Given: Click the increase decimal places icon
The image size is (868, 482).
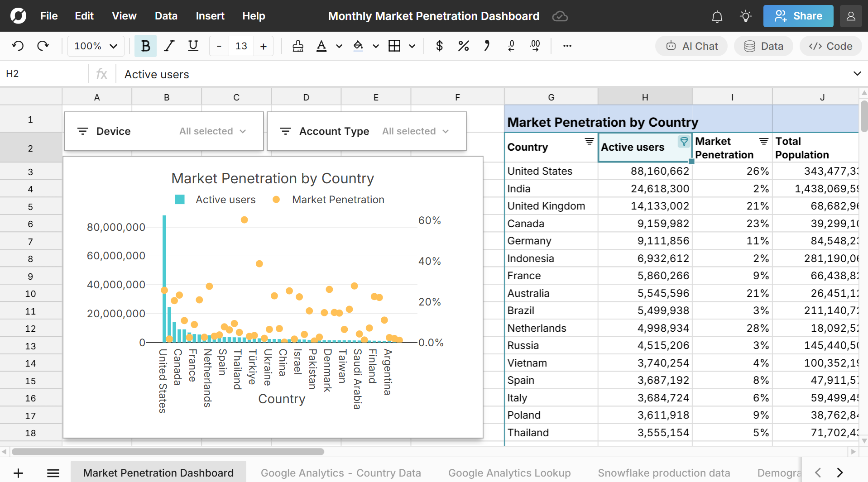Looking at the screenshot, I should tap(535, 46).
